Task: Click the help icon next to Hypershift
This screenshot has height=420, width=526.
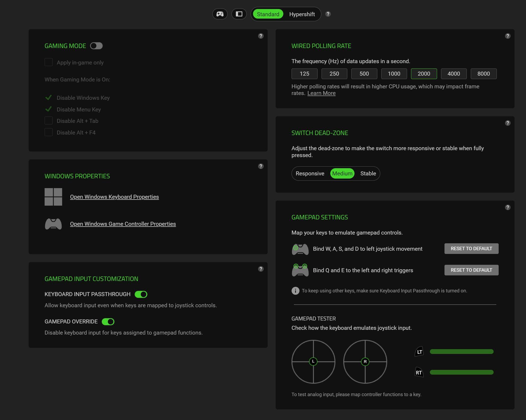Action: coord(328,14)
